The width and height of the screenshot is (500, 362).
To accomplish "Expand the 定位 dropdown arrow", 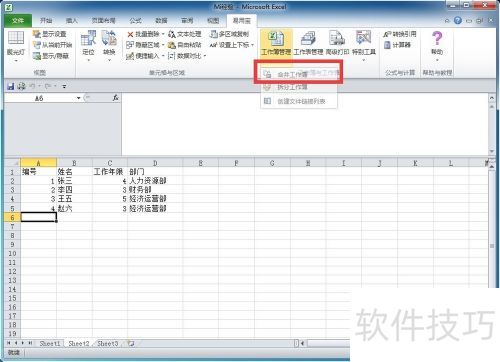I will point(89,60).
